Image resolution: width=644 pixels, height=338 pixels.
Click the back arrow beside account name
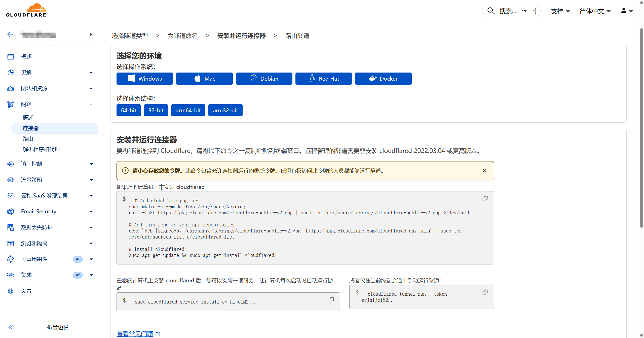tap(10, 35)
